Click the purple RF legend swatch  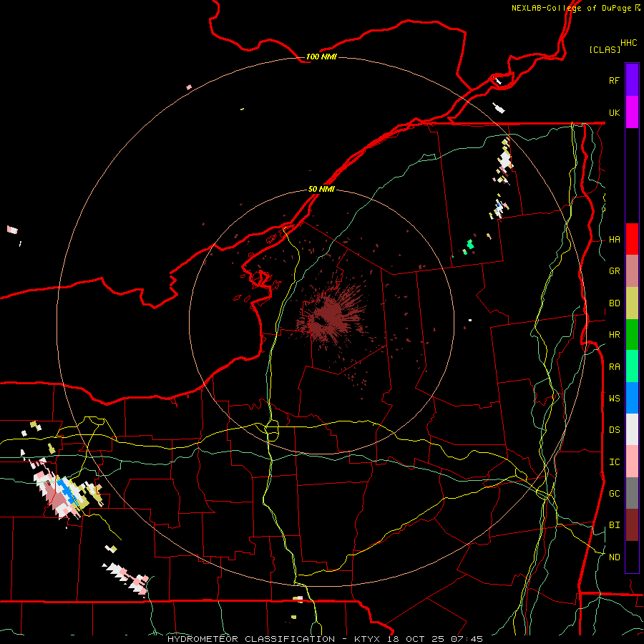click(x=632, y=80)
